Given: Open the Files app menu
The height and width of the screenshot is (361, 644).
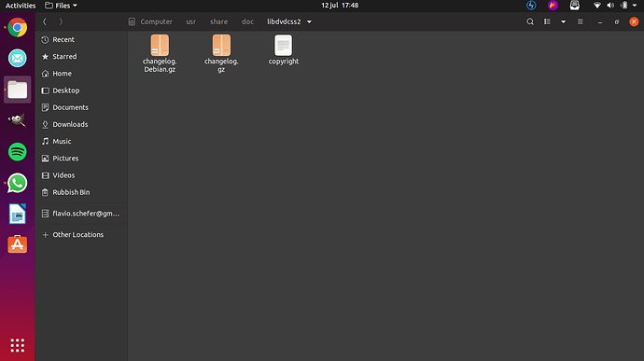Looking at the screenshot, I should point(61,6).
